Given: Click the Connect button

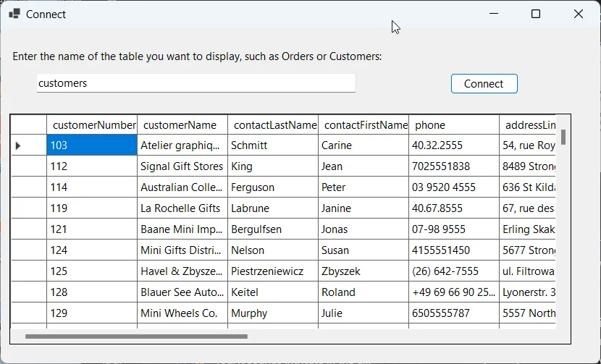Looking at the screenshot, I should pyautogui.click(x=484, y=84).
